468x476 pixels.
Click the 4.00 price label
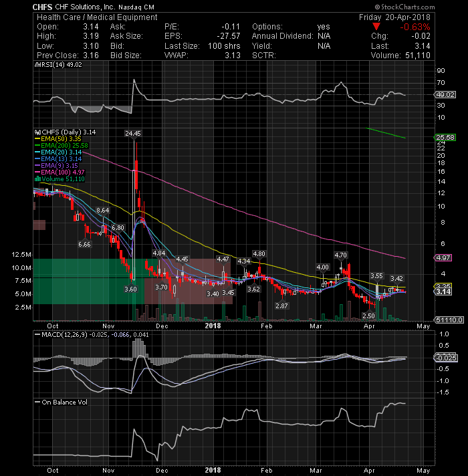click(x=323, y=267)
